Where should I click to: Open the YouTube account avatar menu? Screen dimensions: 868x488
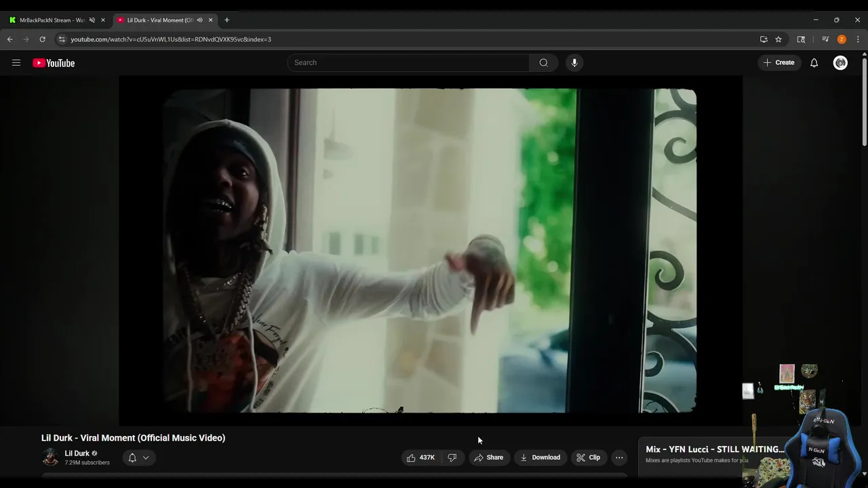[x=840, y=62]
